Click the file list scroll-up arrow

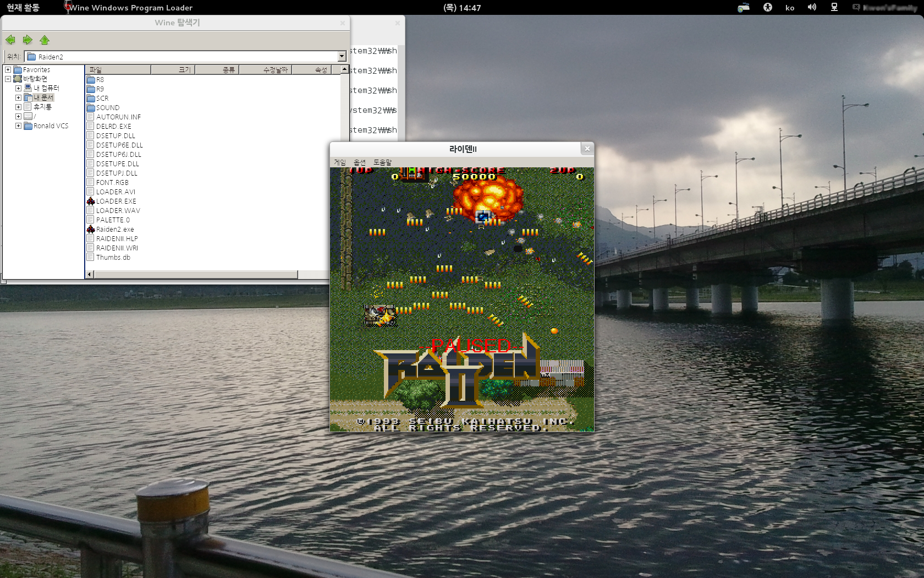[x=344, y=69]
